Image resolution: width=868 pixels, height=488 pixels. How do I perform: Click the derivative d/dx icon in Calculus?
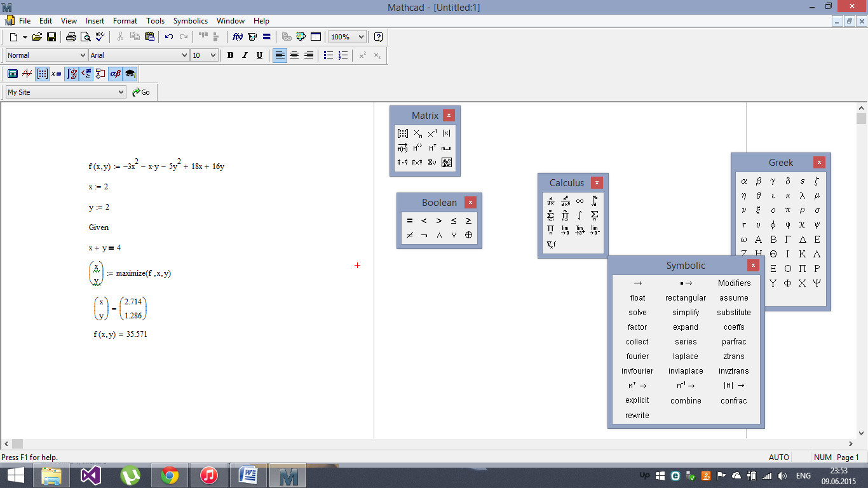pyautogui.click(x=551, y=201)
